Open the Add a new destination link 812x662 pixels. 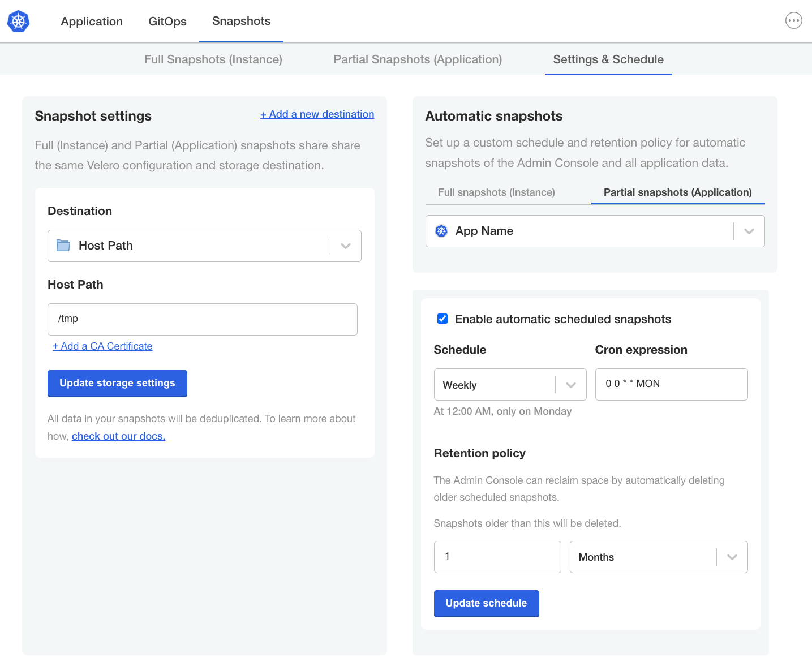click(317, 114)
